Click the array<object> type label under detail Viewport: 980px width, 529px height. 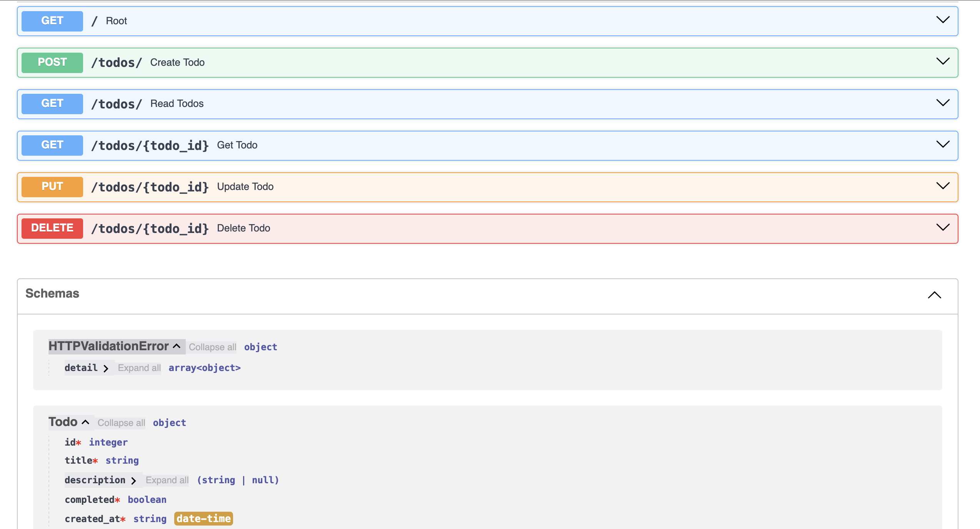pos(204,368)
